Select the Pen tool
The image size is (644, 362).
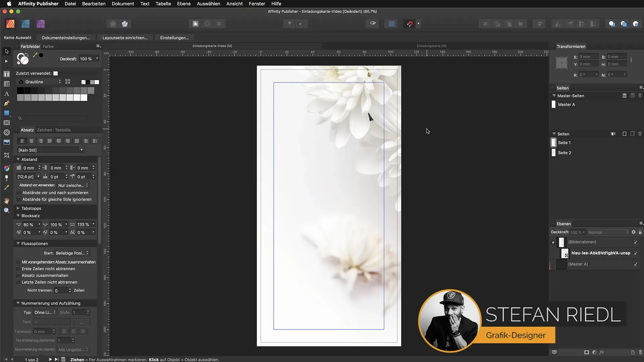[7, 104]
